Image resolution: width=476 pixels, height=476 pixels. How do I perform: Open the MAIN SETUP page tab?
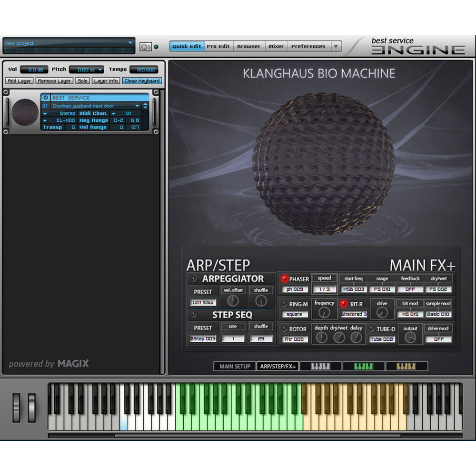click(235, 367)
